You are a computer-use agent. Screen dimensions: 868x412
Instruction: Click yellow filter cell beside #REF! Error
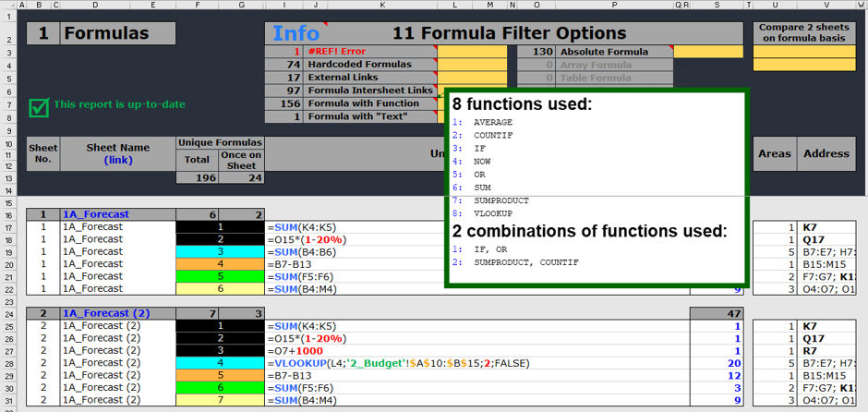pos(472,52)
